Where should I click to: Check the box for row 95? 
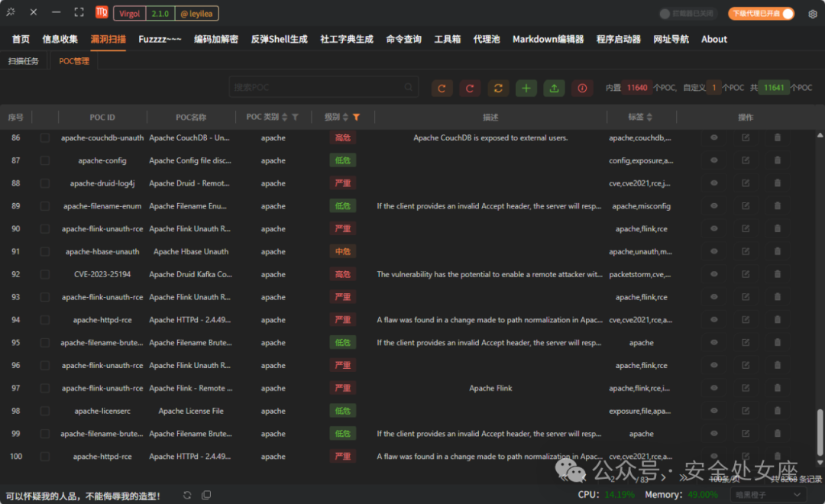coord(45,342)
